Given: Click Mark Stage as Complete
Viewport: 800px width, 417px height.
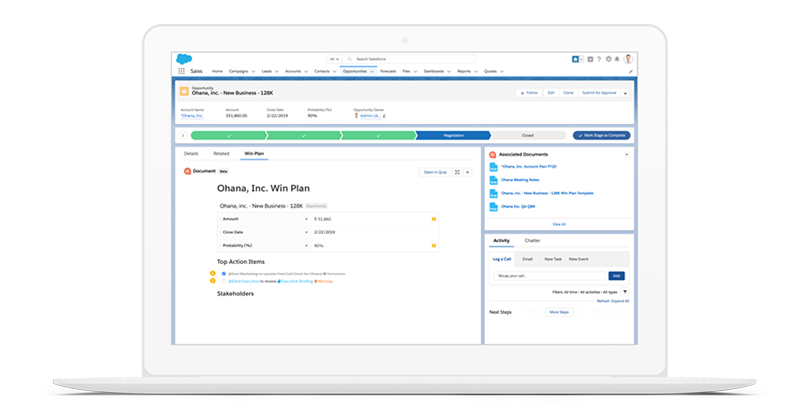Looking at the screenshot, I should tap(602, 135).
